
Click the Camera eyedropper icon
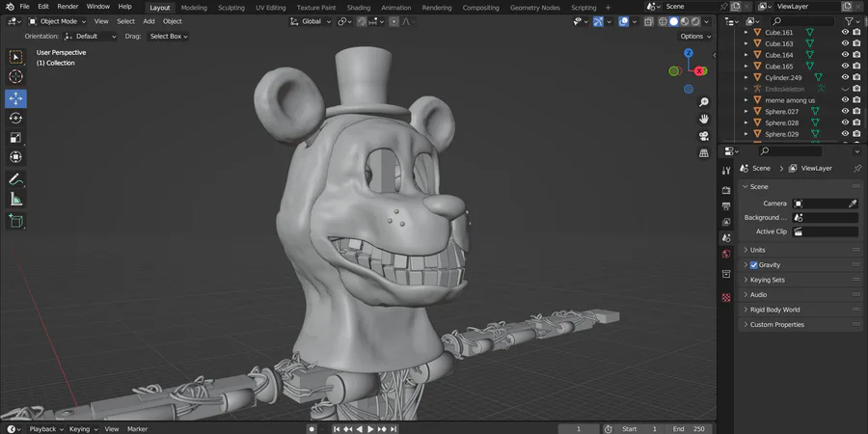click(853, 203)
